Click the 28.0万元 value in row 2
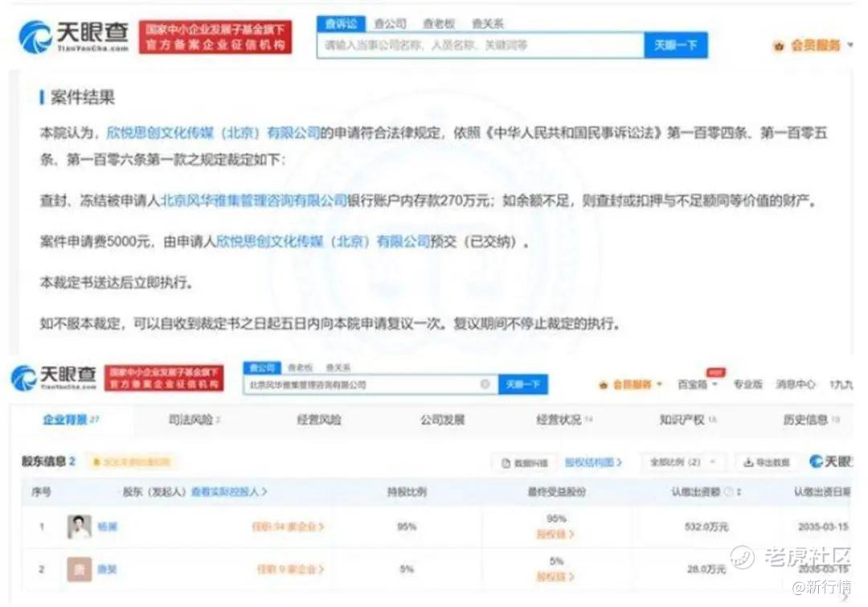Image resolution: width=868 pixels, height=607 pixels. 706,568
